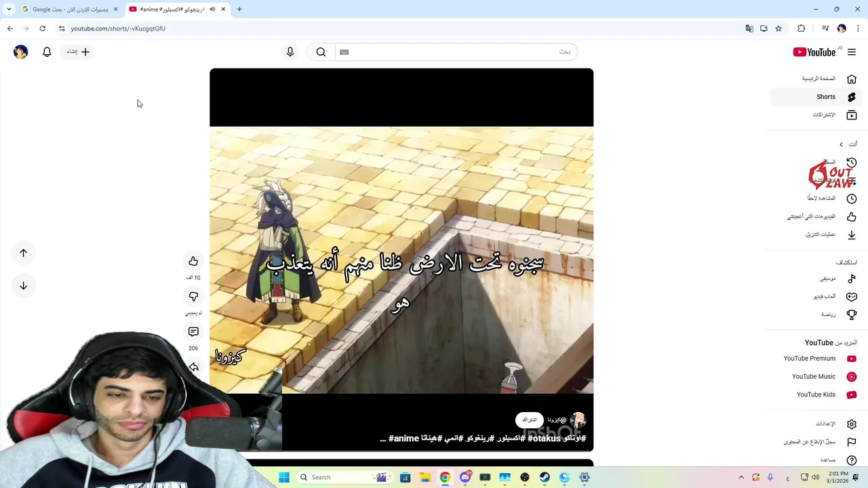Open the comments icon showing 206
The image size is (868, 488).
coord(193,331)
